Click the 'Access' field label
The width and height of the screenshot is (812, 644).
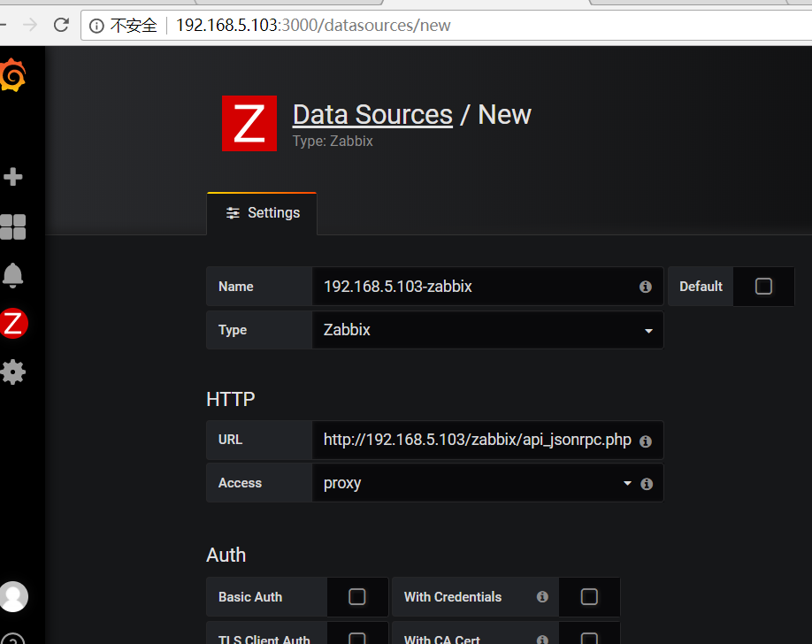[x=240, y=483]
